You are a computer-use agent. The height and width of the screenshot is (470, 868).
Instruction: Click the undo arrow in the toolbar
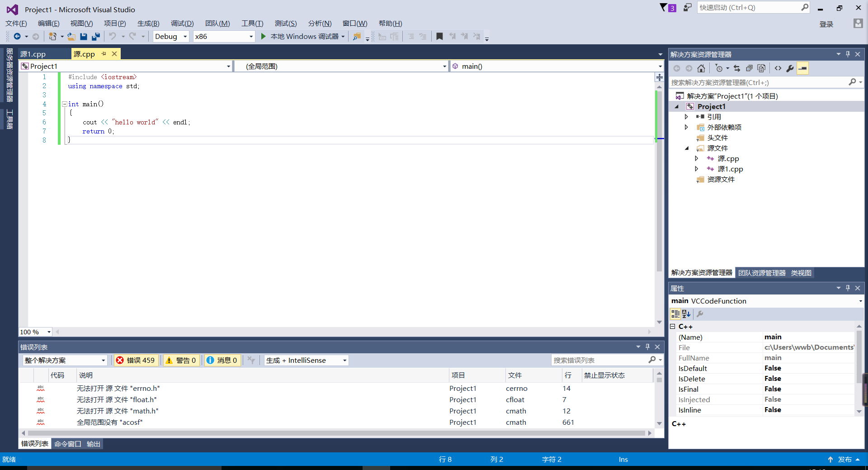pyautogui.click(x=113, y=36)
